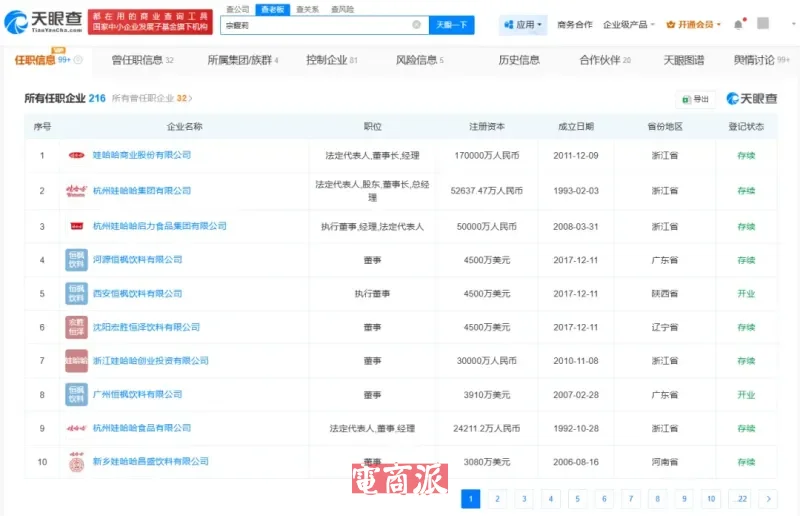Click 成立日期 column header

pyautogui.click(x=576, y=126)
